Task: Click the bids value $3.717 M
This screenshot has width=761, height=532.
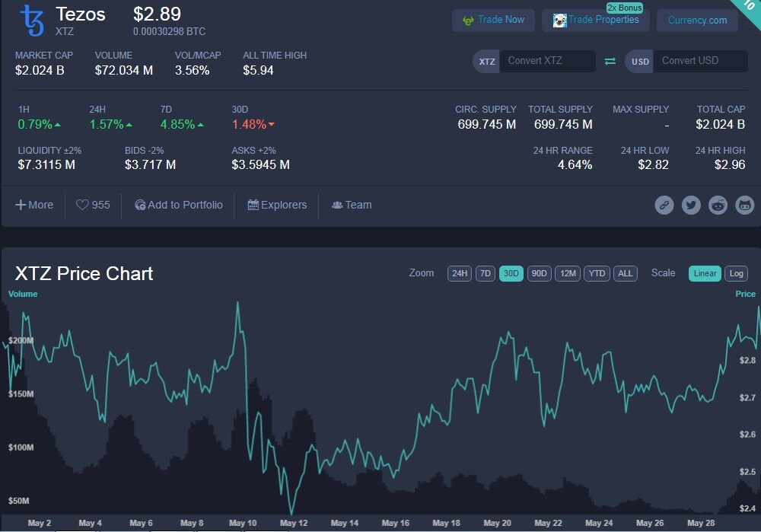Action: [x=151, y=164]
